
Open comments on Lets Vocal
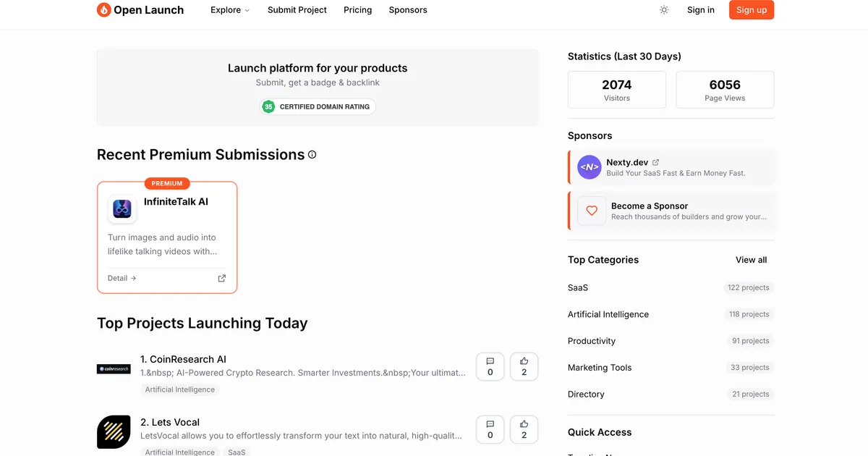[x=490, y=429]
